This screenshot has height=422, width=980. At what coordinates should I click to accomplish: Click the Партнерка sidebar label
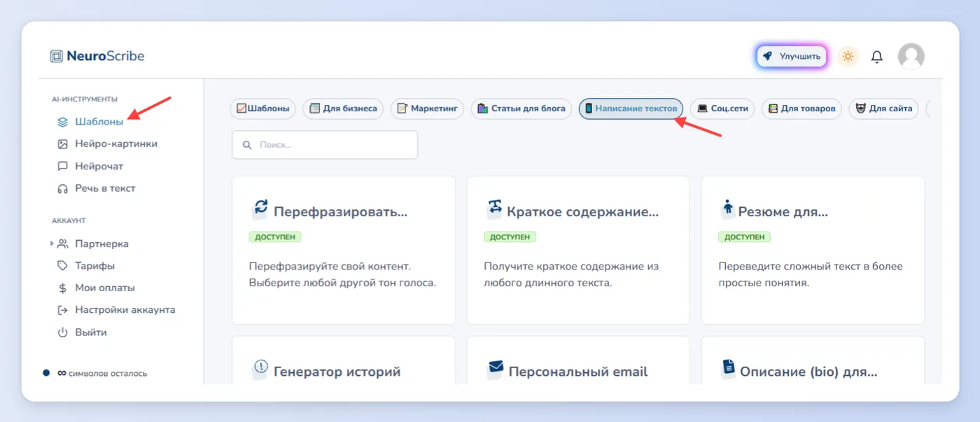click(101, 244)
